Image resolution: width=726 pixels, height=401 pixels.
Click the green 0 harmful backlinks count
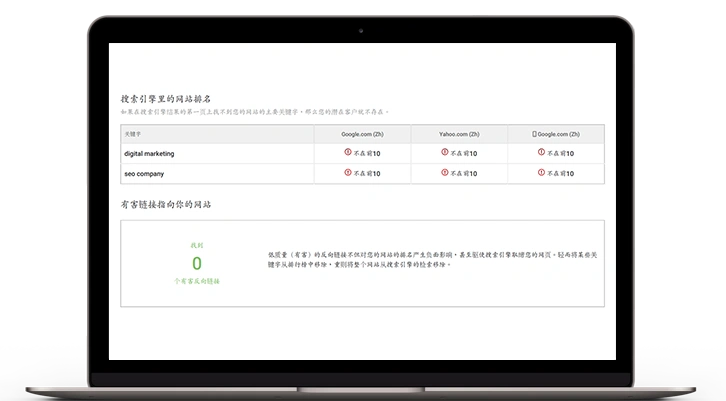pyautogui.click(x=196, y=263)
